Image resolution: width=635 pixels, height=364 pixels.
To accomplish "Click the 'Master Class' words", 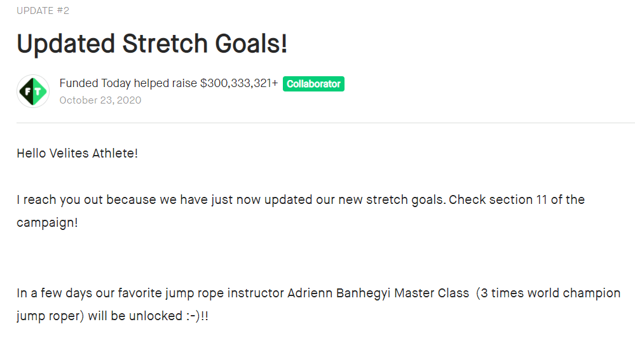I will click(x=432, y=293).
